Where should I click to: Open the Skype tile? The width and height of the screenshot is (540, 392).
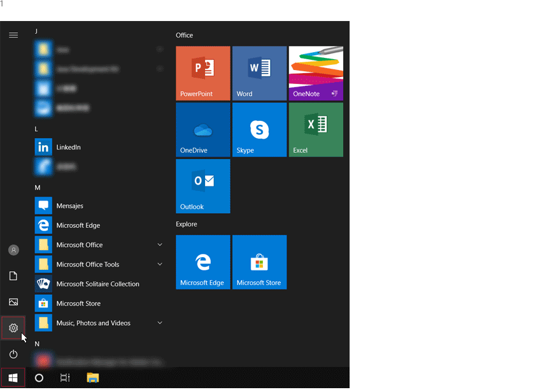point(259,130)
